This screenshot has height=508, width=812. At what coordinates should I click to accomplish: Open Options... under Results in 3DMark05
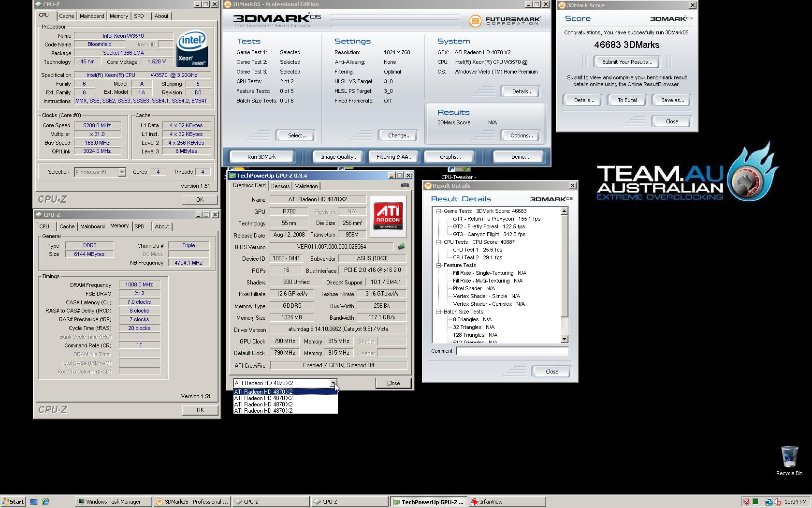[522, 135]
